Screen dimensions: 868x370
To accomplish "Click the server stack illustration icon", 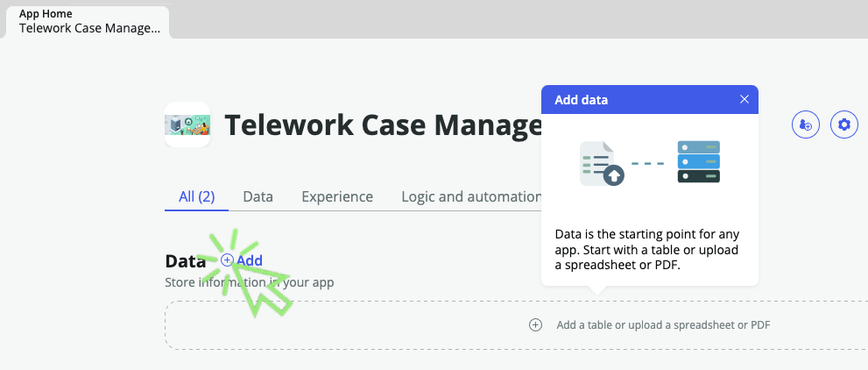I will [698, 162].
